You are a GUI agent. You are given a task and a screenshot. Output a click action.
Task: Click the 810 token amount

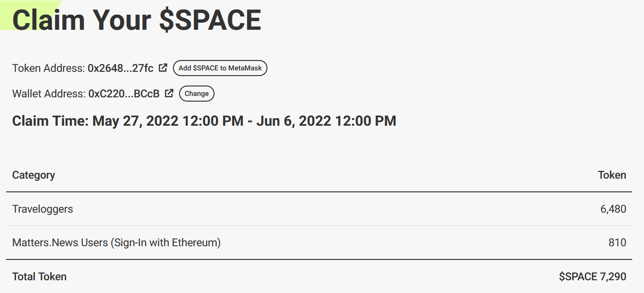pyautogui.click(x=618, y=243)
